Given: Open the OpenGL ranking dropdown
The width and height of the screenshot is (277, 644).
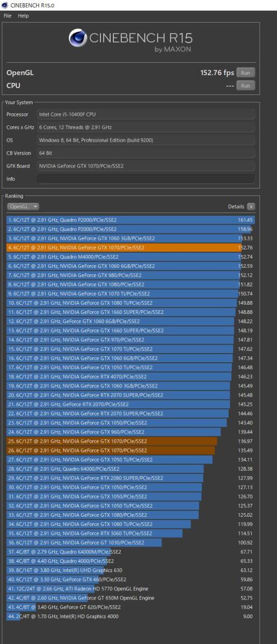Looking at the screenshot, I should pos(23,206).
